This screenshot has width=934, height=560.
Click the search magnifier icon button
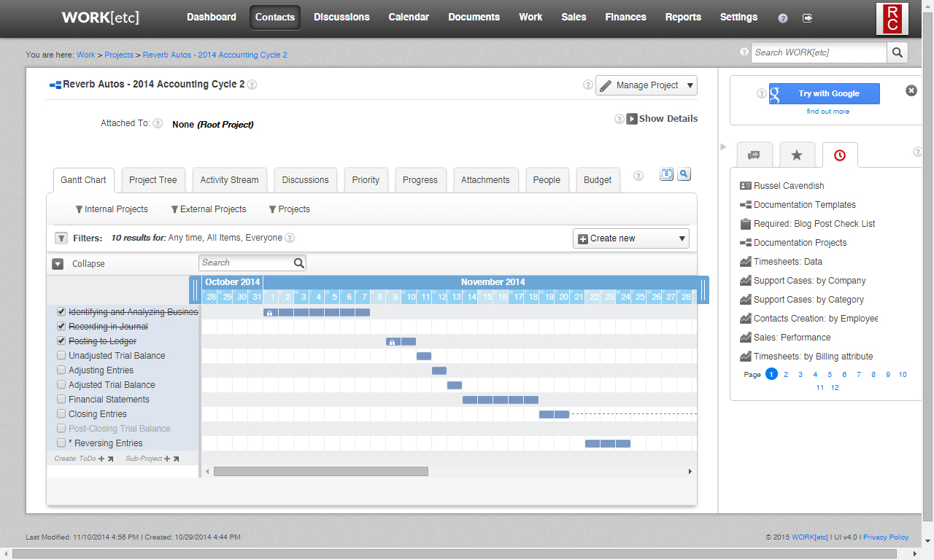click(x=897, y=52)
